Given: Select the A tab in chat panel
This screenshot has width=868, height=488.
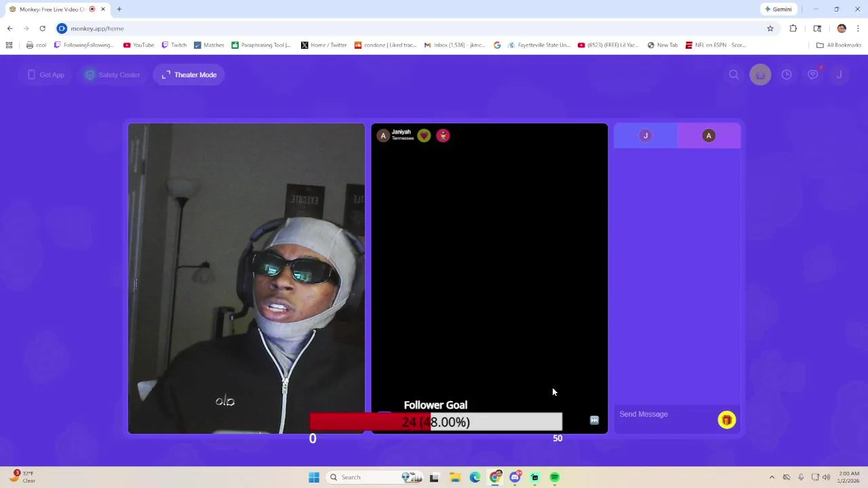Looking at the screenshot, I should (709, 136).
